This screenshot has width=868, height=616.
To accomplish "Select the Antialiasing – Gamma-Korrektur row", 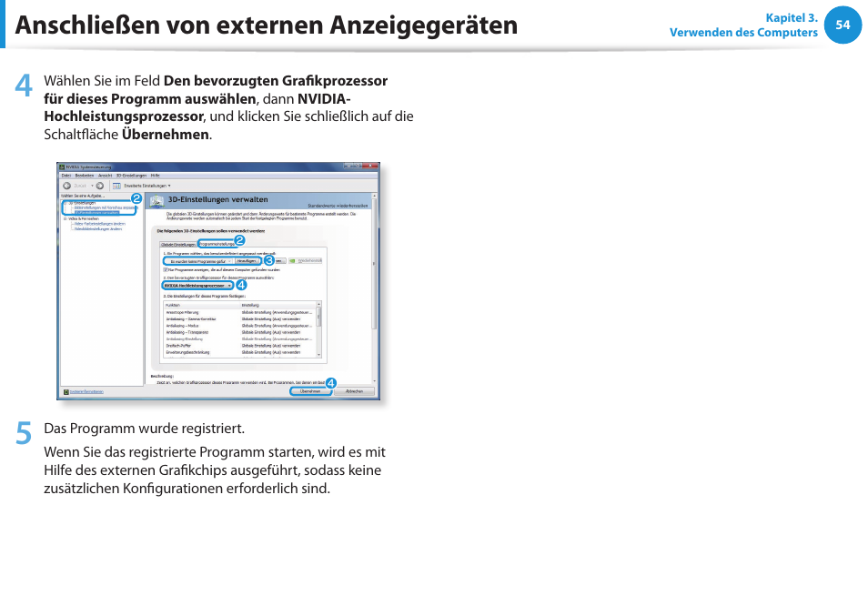I will click(x=239, y=319).
